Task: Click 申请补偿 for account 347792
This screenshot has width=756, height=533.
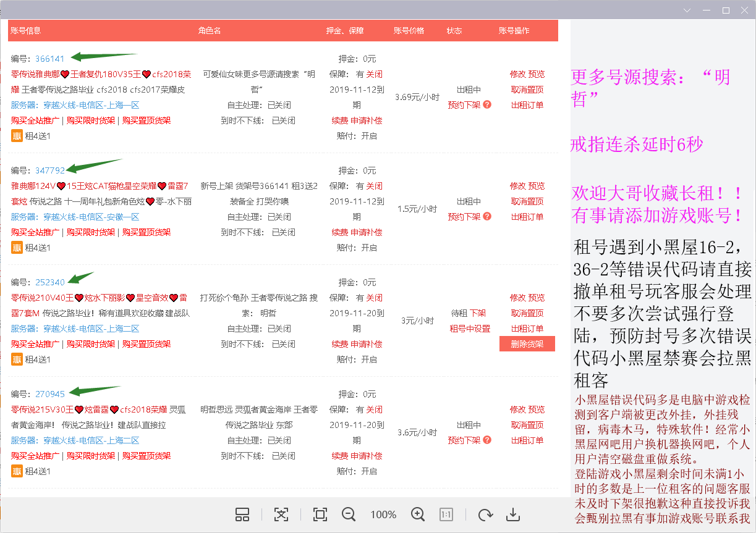Action: pyautogui.click(x=367, y=232)
